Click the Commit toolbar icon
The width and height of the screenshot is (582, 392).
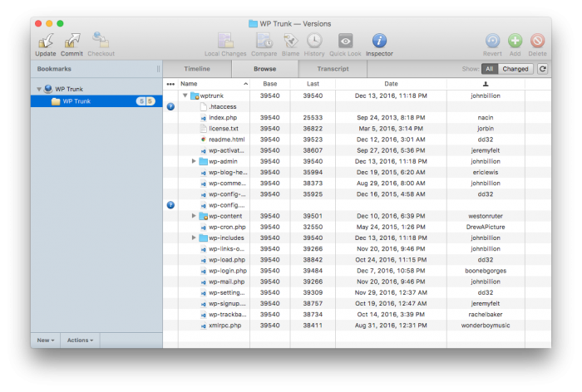[72, 41]
